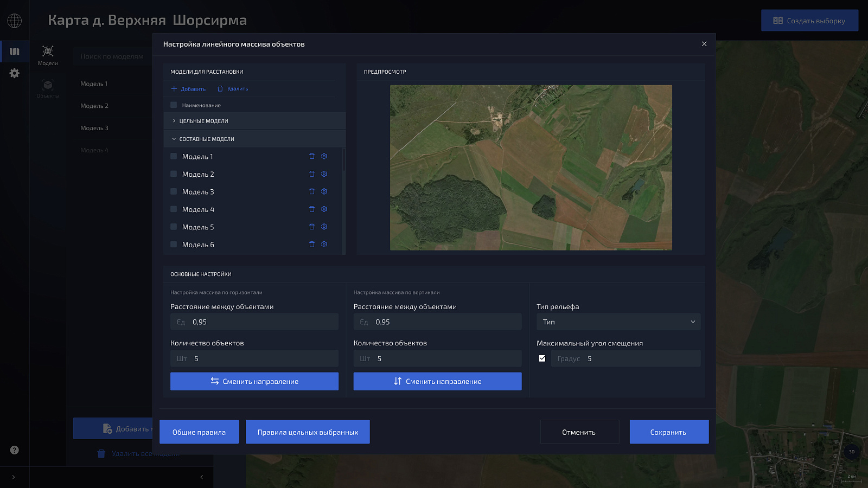Open the Тип рельефа dropdown
The width and height of the screenshot is (868, 488).
coord(618,322)
